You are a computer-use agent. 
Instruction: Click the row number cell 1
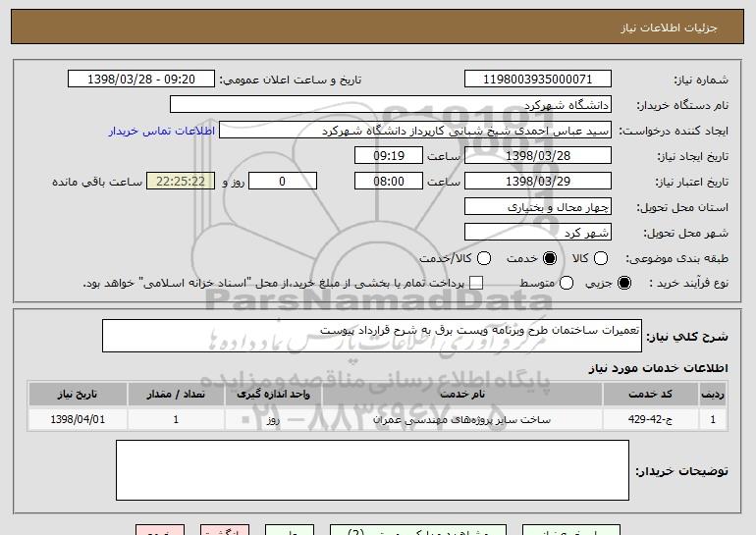[713, 419]
